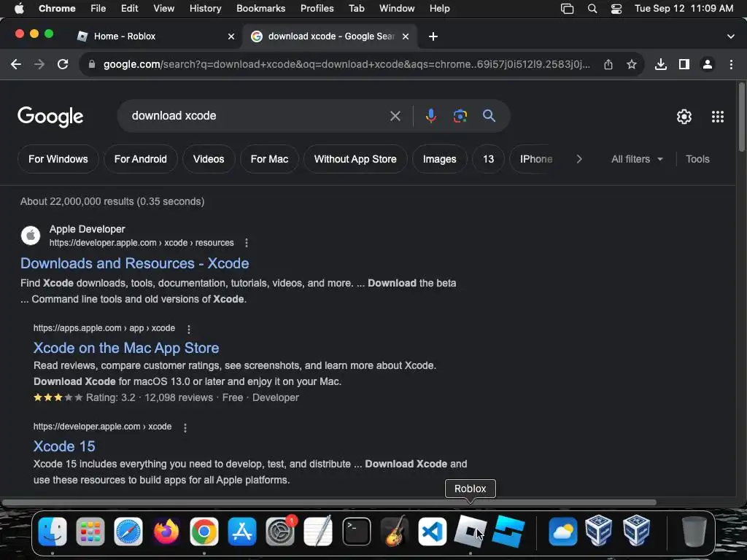Open Google quick settings gear

pos(684,117)
